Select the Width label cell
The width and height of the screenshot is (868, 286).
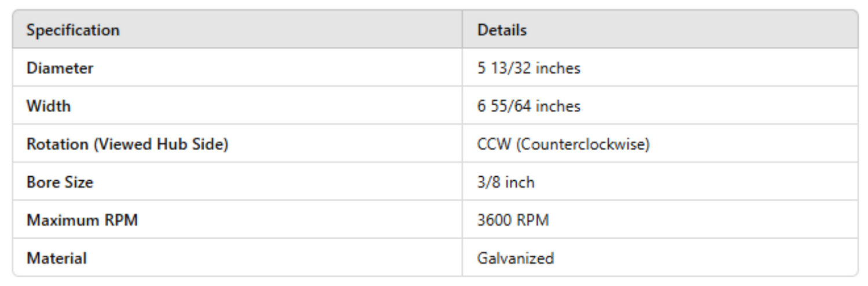(x=49, y=106)
